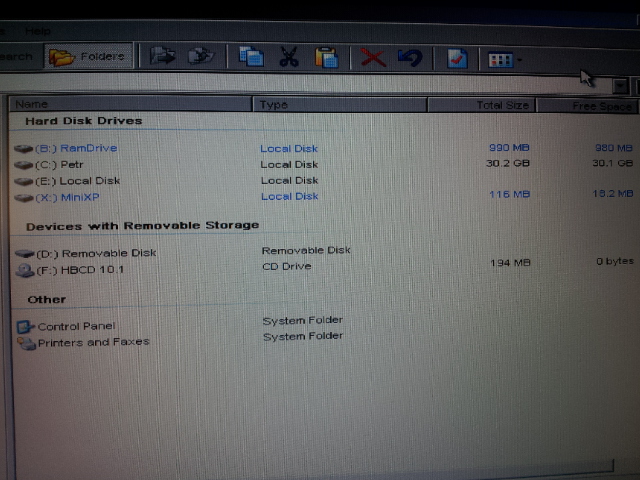Click MiniXP total size 116 MB
This screenshot has height=480, width=640.
(509, 194)
